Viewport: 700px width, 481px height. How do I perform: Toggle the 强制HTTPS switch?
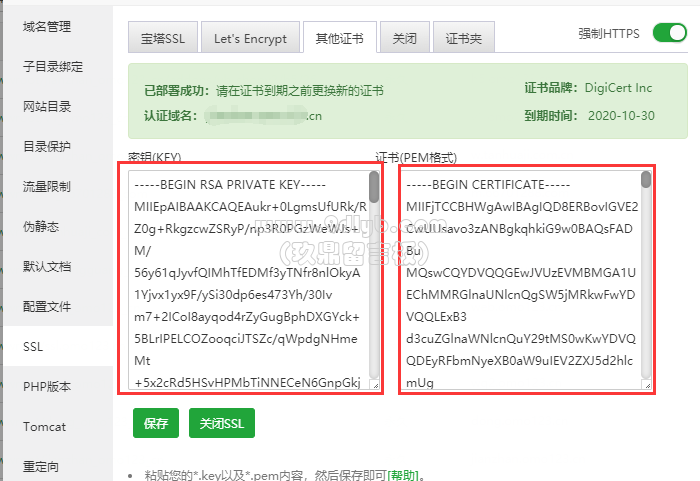[x=669, y=33]
